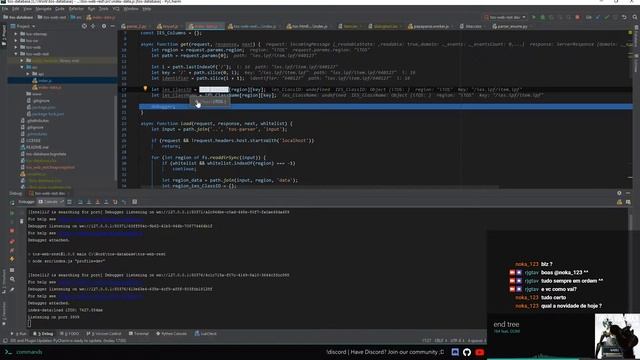Viewport: 640px width, 360px height.
Task: Collapse the tos-web-rest folder
Action: [x=16, y=53]
